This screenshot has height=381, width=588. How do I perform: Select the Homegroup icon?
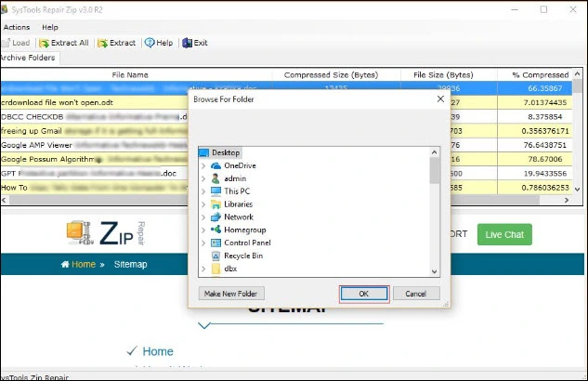(216, 230)
